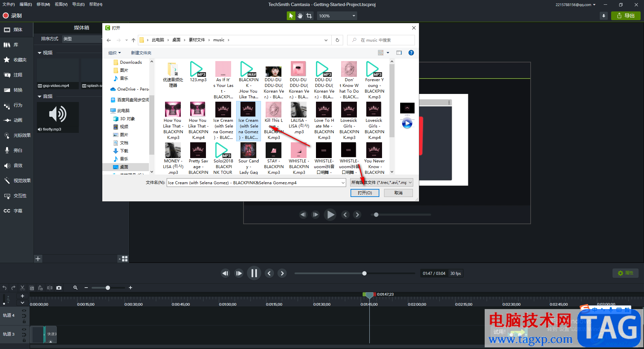Open the Favorites star tab
This screenshot has width=644, height=349.
pyautogui.click(x=17, y=60)
